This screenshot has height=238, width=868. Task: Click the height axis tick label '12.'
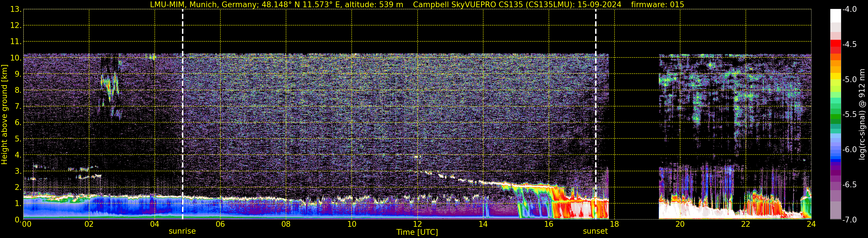pos(16,26)
